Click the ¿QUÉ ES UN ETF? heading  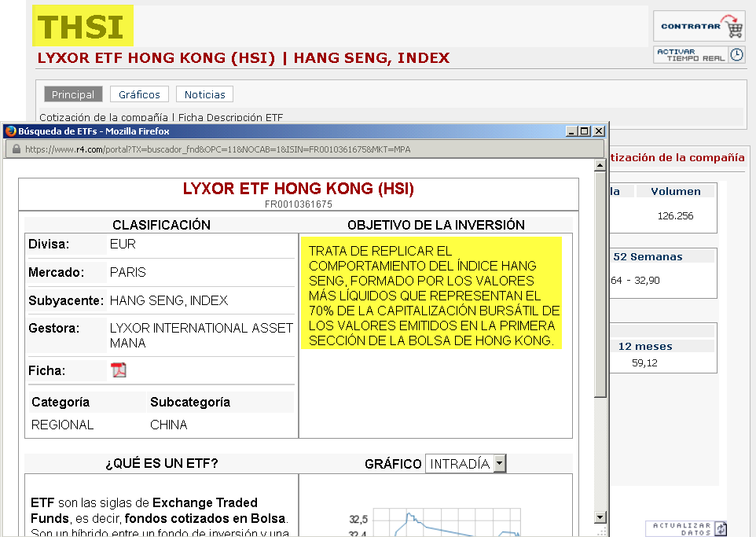pyautogui.click(x=162, y=463)
